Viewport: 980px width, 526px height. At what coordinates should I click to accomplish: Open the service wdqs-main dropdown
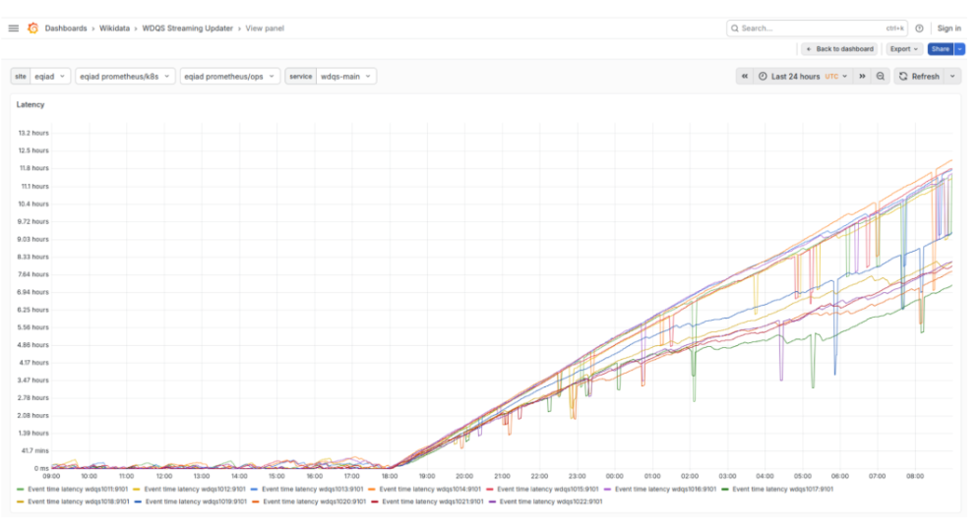346,77
